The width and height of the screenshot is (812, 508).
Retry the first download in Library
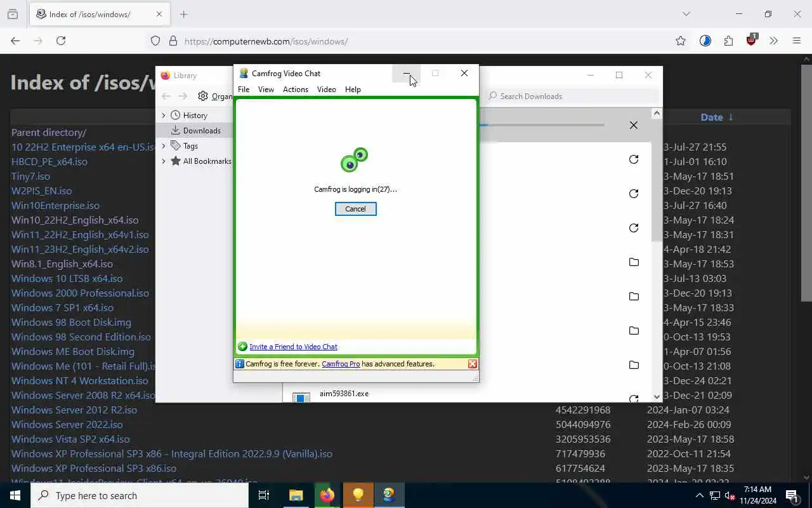633,159
